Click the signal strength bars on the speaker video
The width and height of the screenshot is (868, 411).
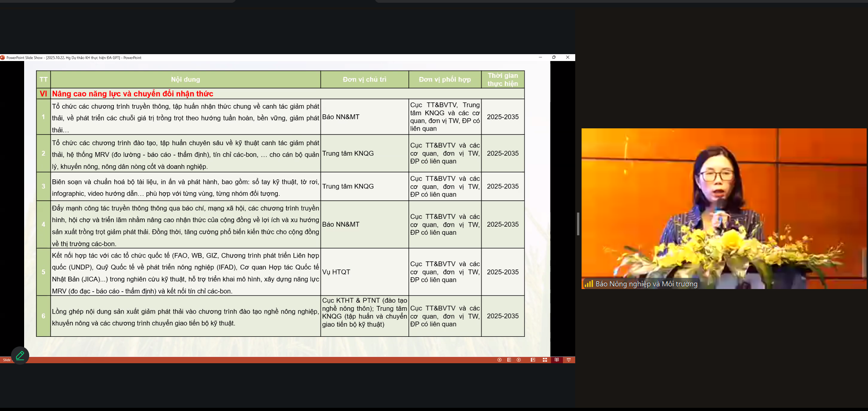coord(588,284)
